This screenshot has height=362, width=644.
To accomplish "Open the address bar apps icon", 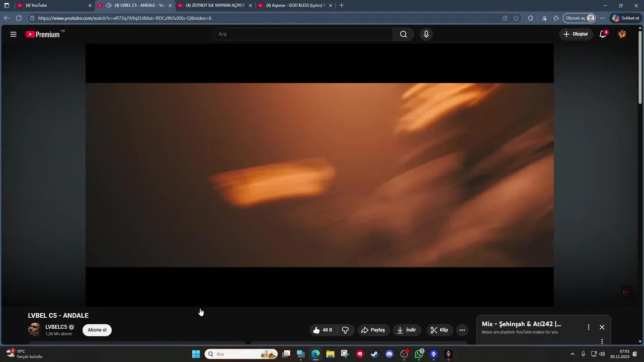I will (x=505, y=18).
